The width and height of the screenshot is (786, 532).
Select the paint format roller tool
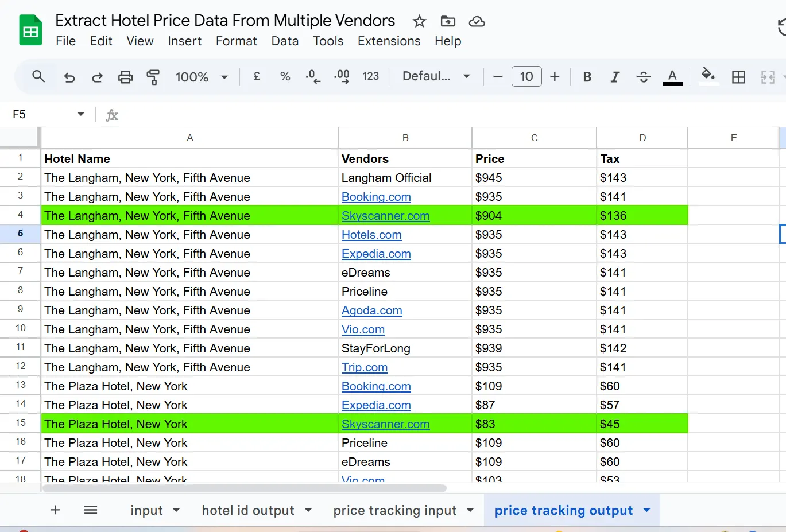(x=153, y=77)
